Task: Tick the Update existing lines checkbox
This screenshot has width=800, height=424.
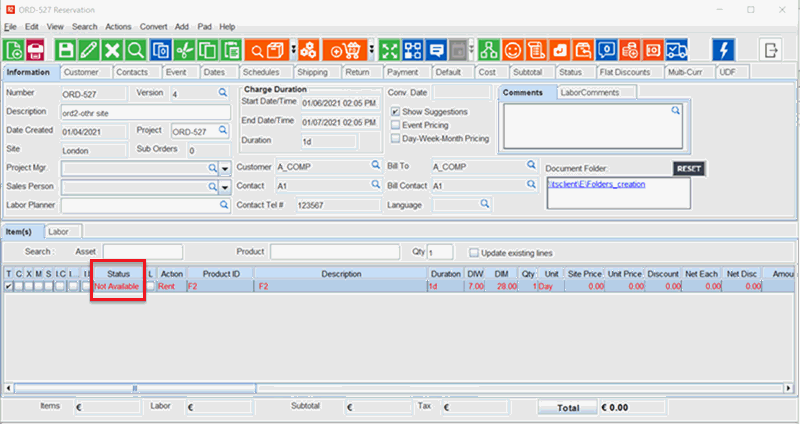Action: 474,251
